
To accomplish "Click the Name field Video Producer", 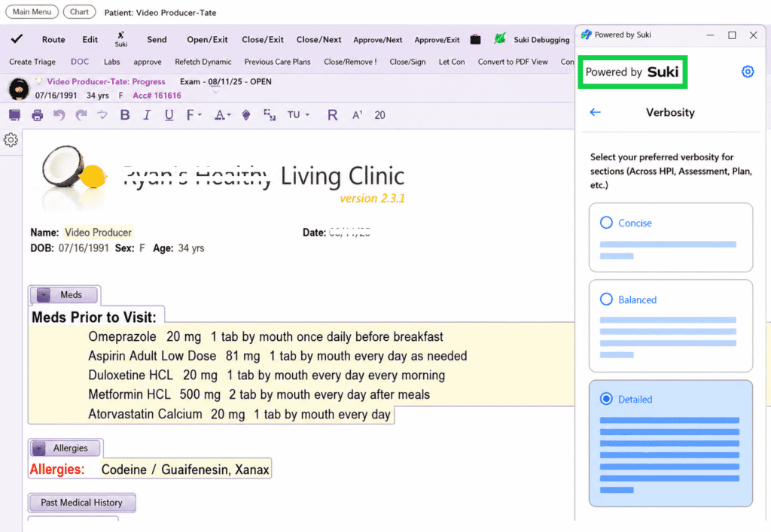I will click(x=99, y=233).
